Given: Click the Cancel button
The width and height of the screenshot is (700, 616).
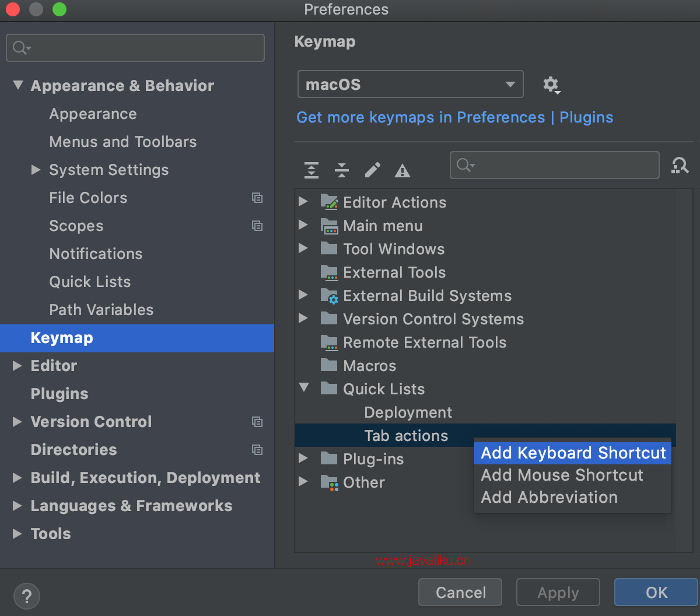Looking at the screenshot, I should (x=460, y=593).
